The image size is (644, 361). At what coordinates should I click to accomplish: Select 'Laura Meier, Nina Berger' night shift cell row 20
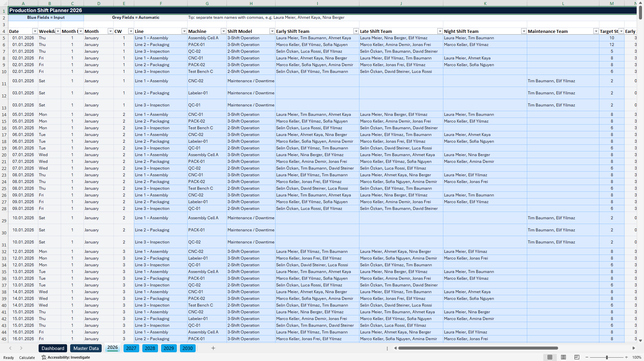pos(485,155)
